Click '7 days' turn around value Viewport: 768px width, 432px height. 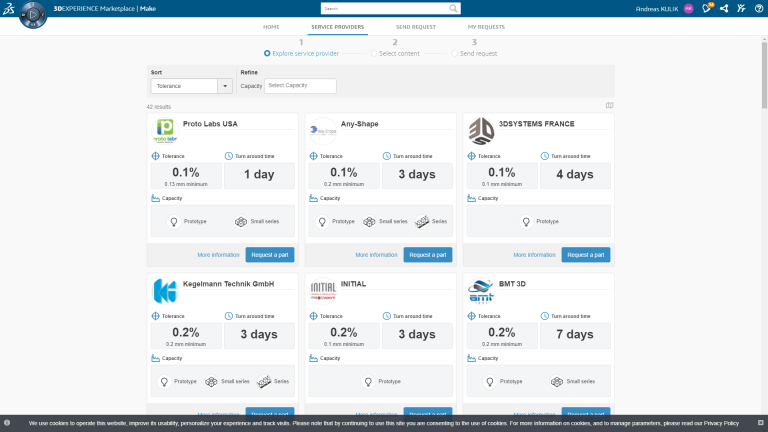tap(575, 334)
